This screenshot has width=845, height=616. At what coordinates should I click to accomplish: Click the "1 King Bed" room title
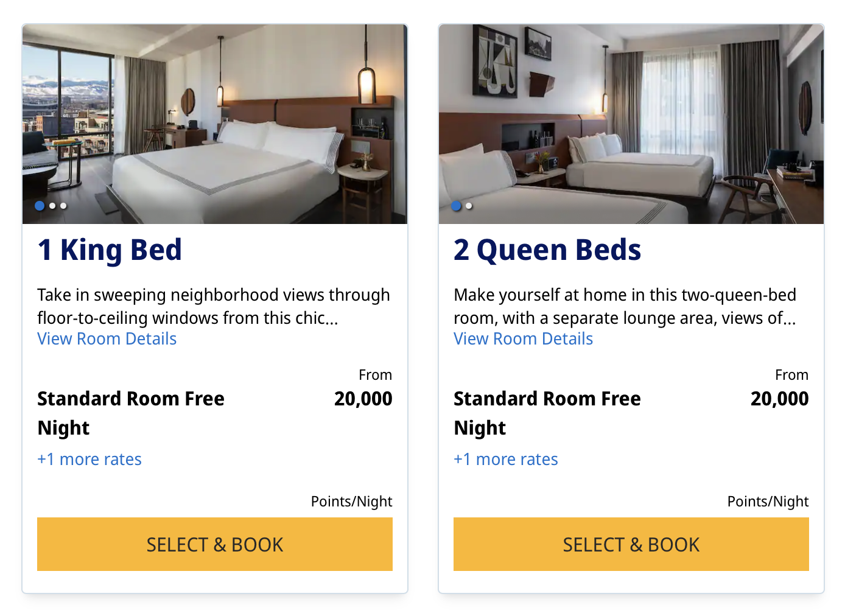110,250
